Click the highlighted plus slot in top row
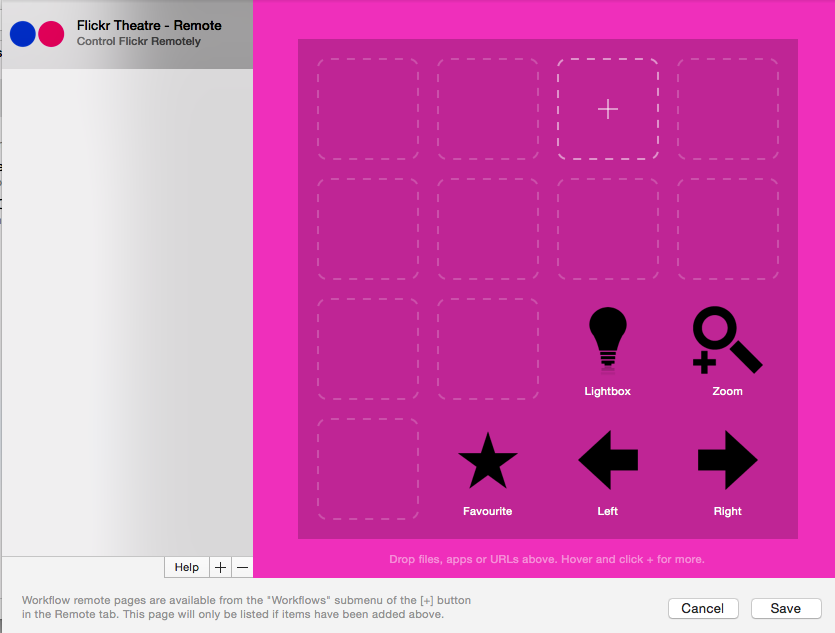The width and height of the screenshot is (835, 633). [x=608, y=109]
